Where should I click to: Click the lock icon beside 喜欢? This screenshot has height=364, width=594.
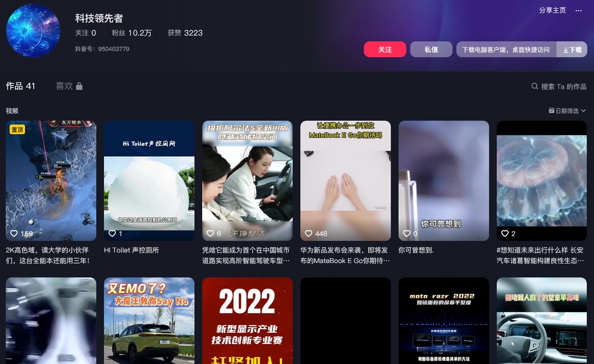pos(79,86)
